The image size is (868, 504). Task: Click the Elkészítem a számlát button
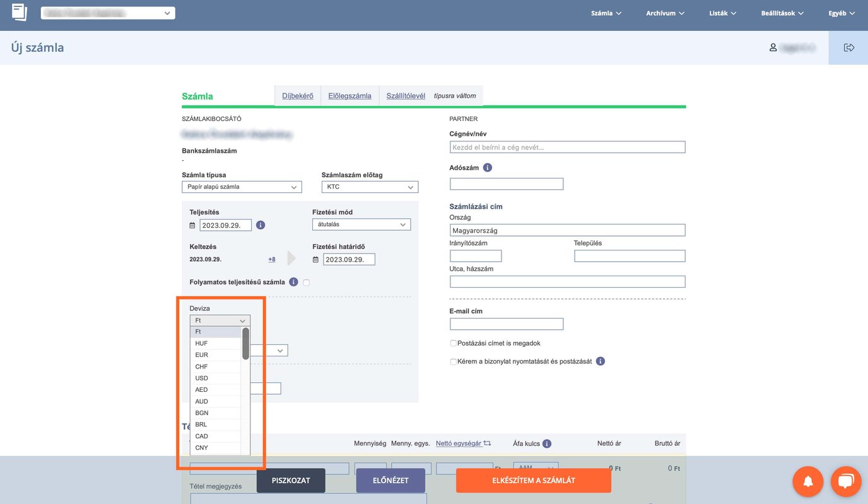pos(533,480)
